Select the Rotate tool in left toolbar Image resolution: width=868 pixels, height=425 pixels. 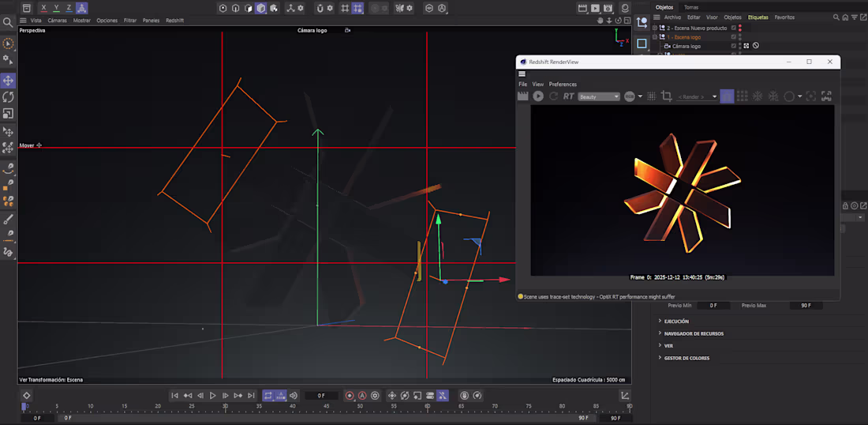click(9, 96)
